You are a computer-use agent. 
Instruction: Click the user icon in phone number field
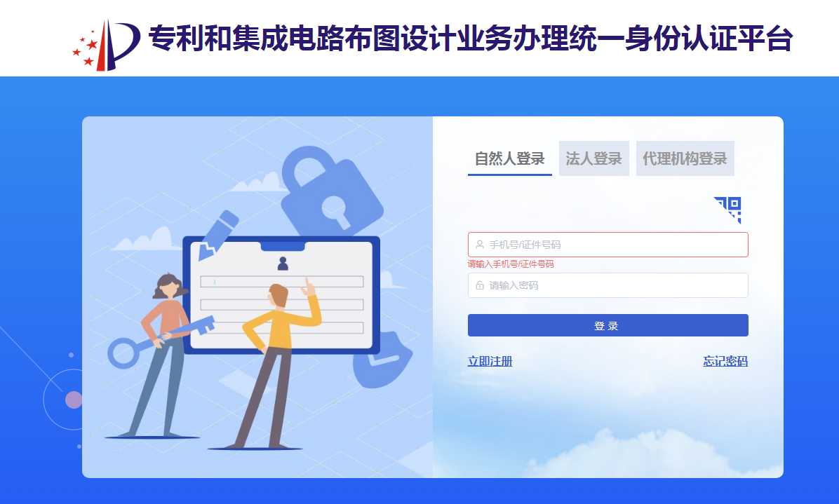[480, 245]
